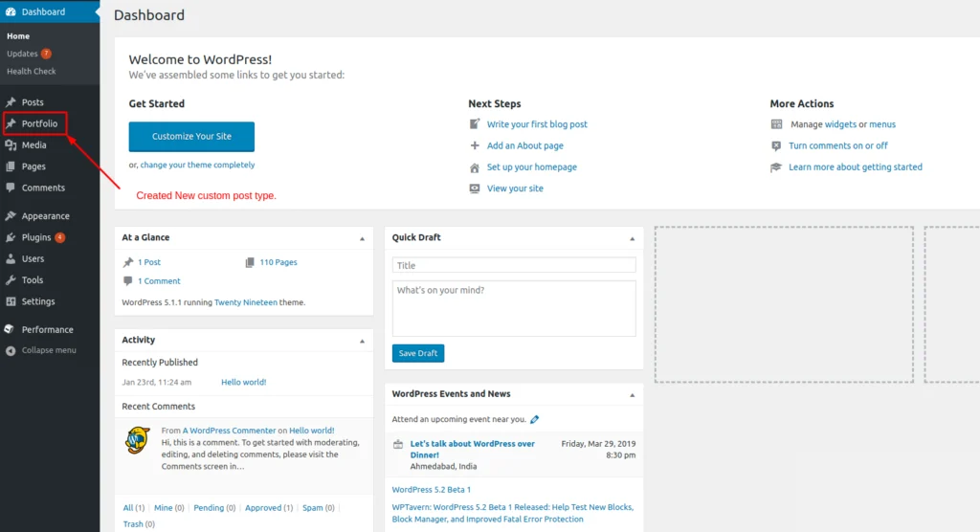Open the Health Check submenu item
The height and width of the screenshot is (532, 980).
tap(32, 71)
